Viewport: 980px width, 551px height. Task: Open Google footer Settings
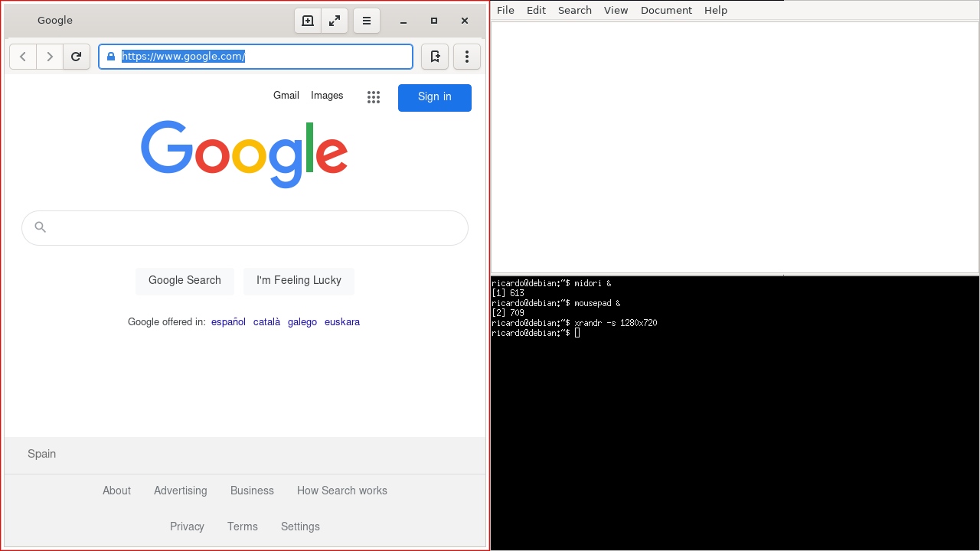(300, 527)
